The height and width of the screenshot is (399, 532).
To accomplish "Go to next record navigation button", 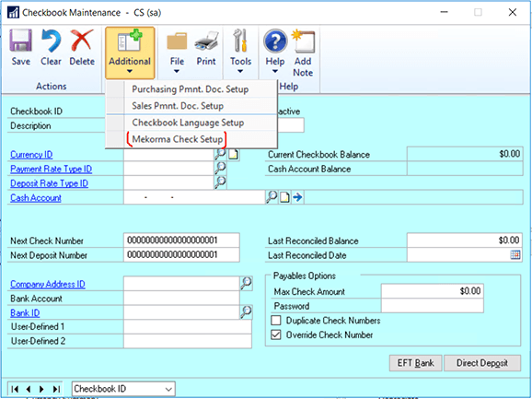I will point(41,389).
